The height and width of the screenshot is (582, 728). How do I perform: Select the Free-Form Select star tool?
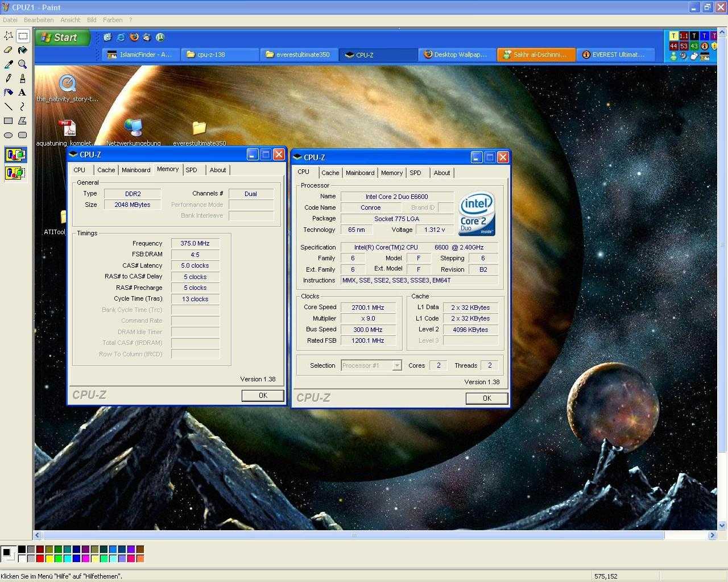[x=9, y=36]
